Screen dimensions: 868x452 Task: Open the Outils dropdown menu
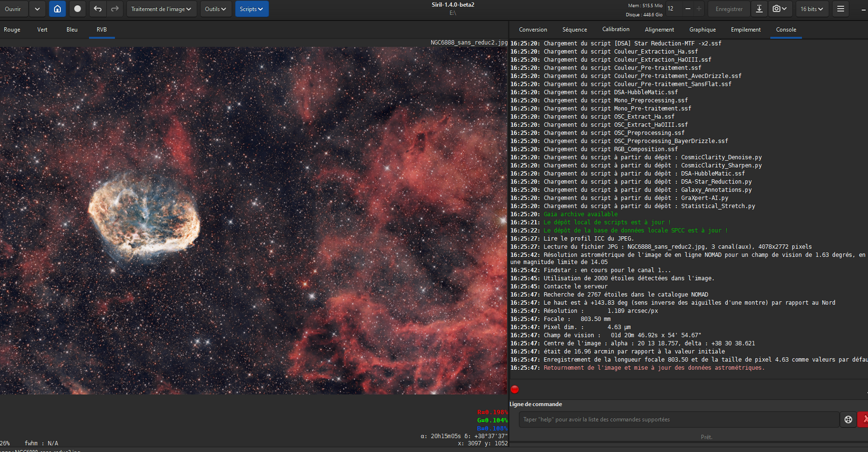215,9
